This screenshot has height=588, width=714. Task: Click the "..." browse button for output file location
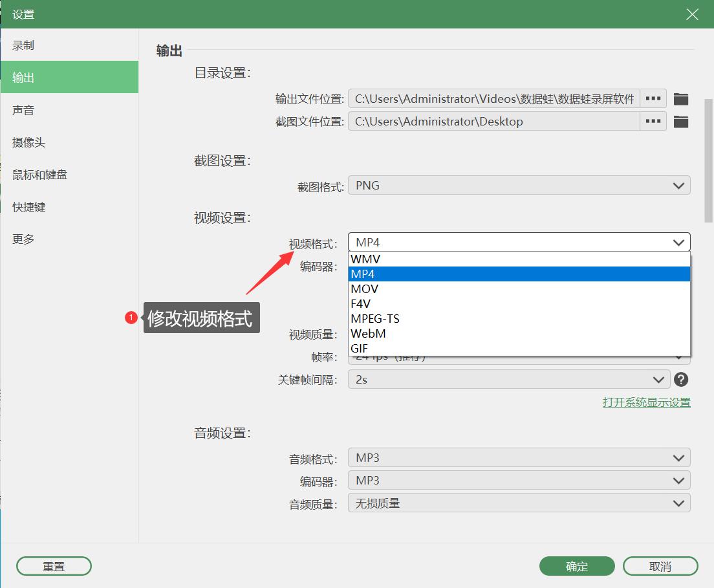coord(653,98)
